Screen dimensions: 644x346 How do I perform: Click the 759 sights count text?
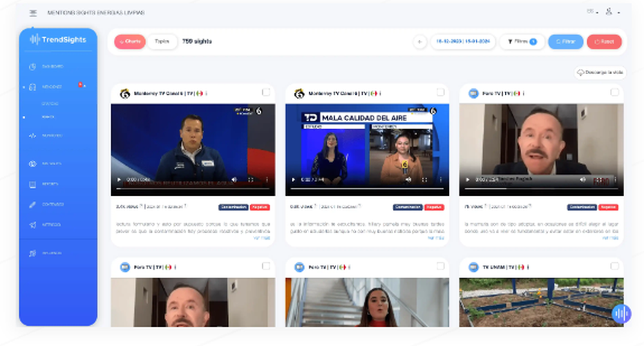click(196, 41)
